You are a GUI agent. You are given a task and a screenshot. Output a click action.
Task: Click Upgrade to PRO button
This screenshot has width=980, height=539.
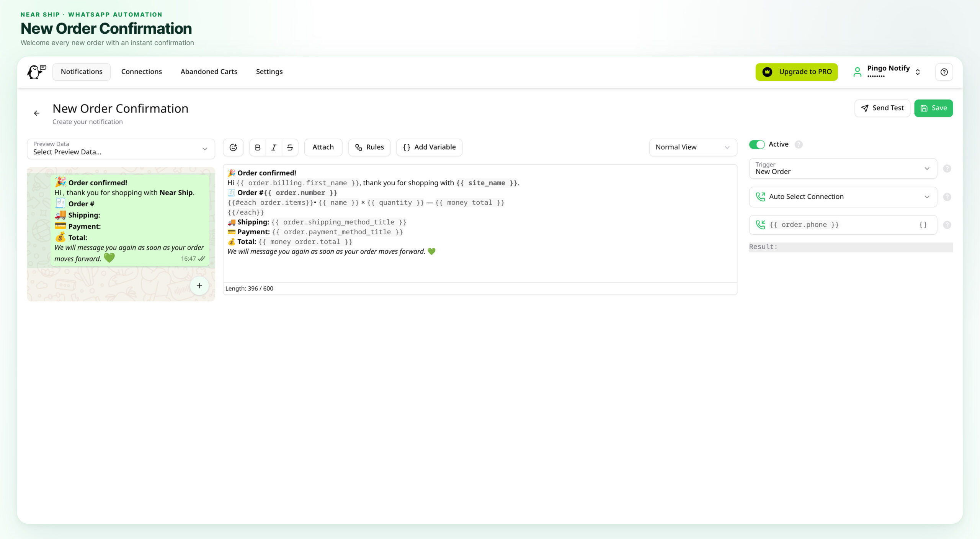coord(797,72)
